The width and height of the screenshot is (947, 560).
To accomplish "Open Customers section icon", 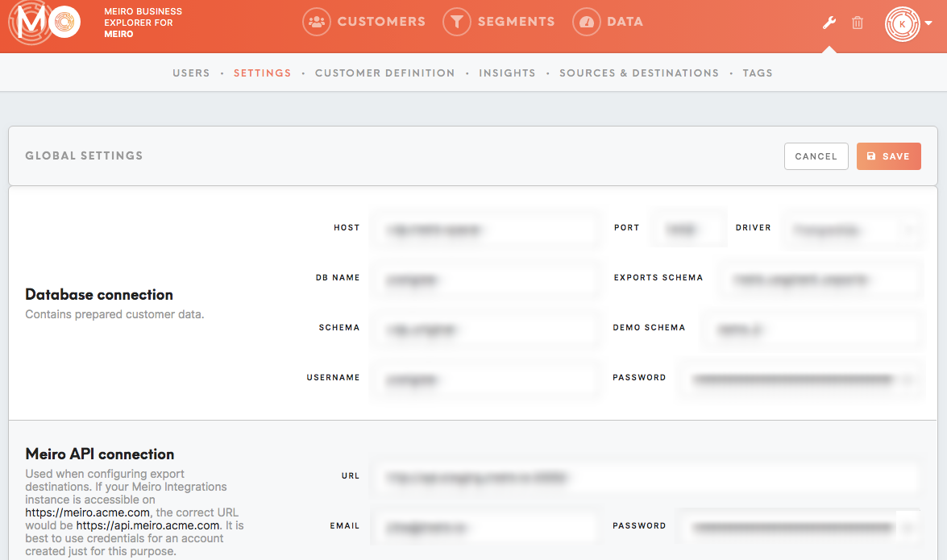I will (x=317, y=22).
